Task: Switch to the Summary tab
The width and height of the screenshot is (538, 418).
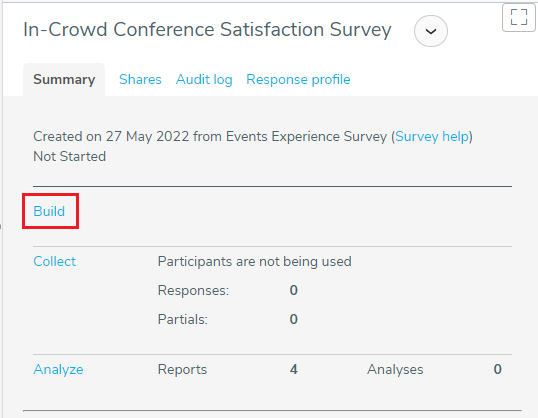Action: (64, 80)
